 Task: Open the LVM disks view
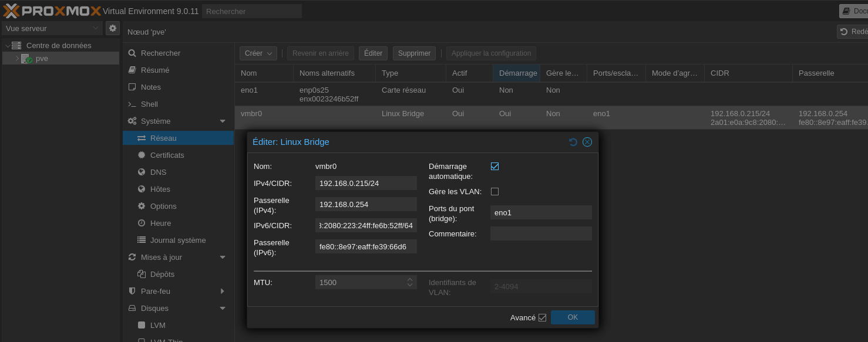(157, 325)
